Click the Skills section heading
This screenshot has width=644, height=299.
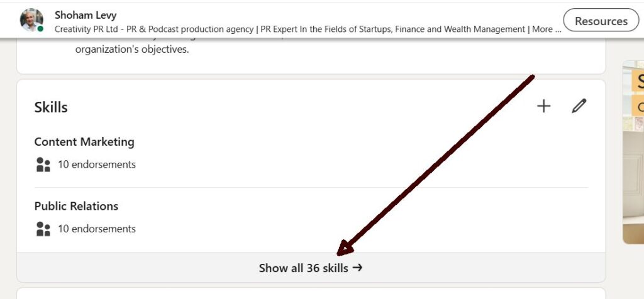click(51, 107)
